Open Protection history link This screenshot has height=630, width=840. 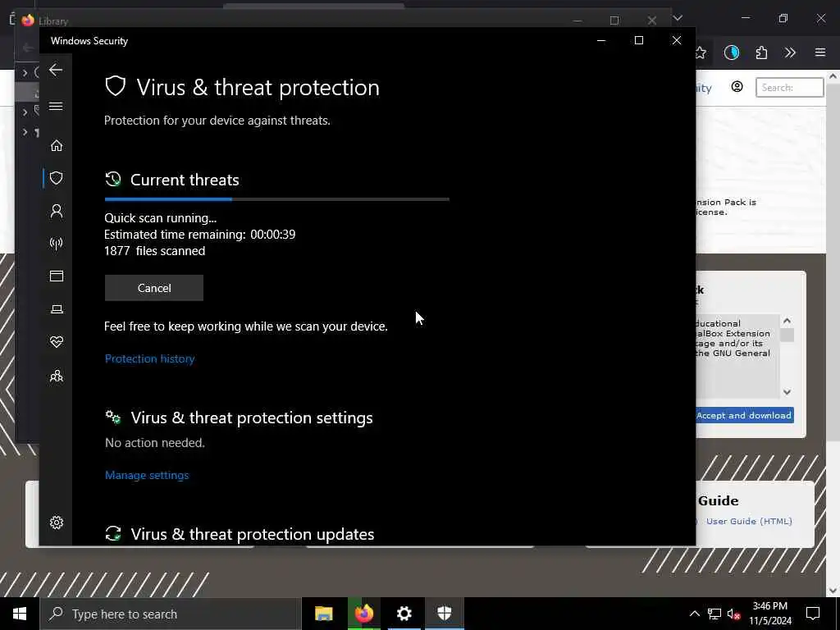[149, 358]
